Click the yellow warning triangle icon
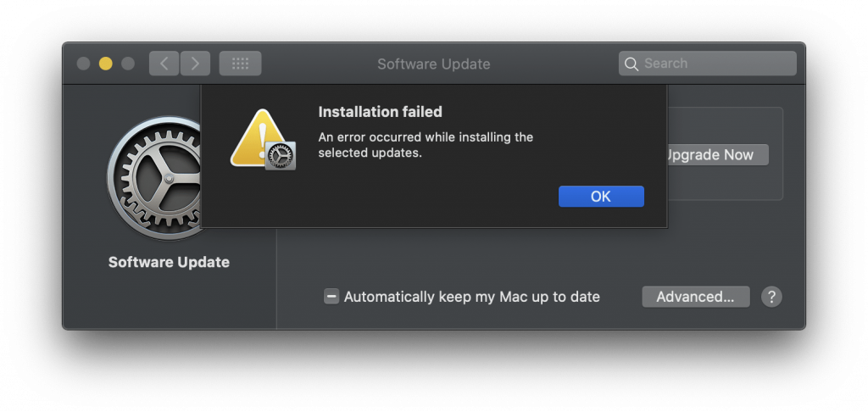The width and height of the screenshot is (868, 412). pos(258,138)
